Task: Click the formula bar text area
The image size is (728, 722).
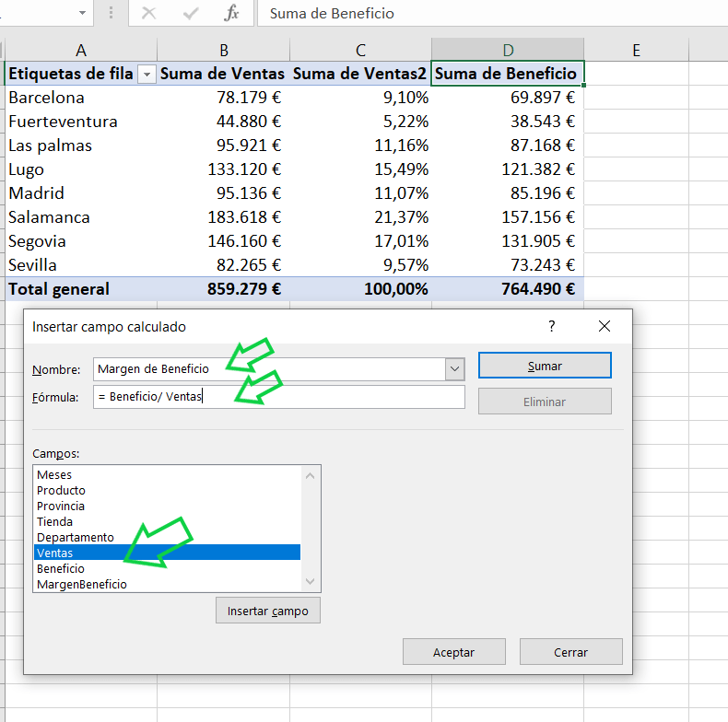Action: [x=492, y=13]
